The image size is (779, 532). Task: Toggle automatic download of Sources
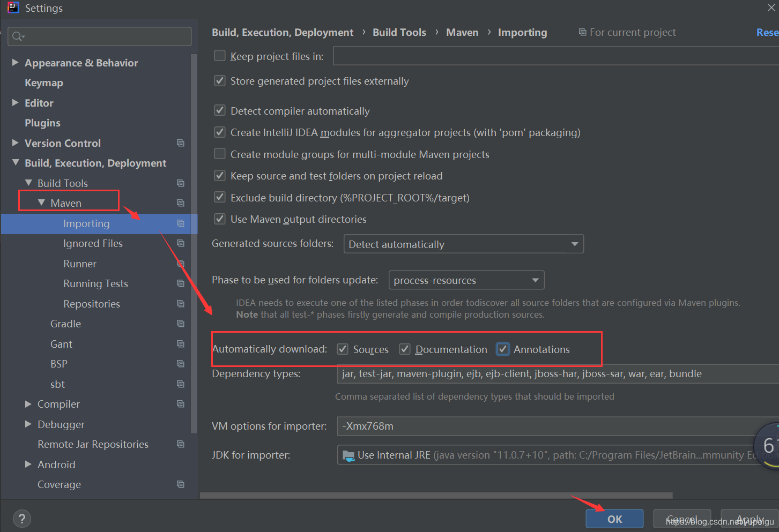click(343, 349)
